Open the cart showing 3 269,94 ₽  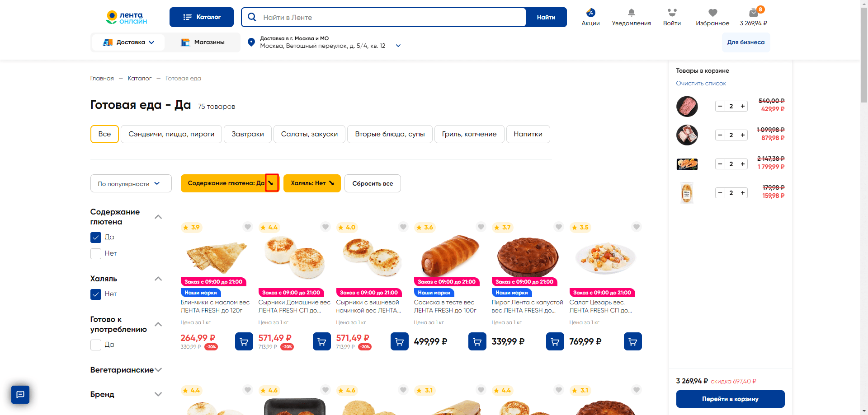tap(753, 17)
